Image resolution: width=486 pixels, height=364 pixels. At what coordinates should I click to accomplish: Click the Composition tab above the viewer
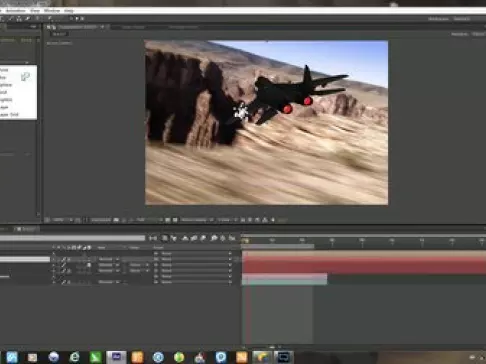point(77,27)
